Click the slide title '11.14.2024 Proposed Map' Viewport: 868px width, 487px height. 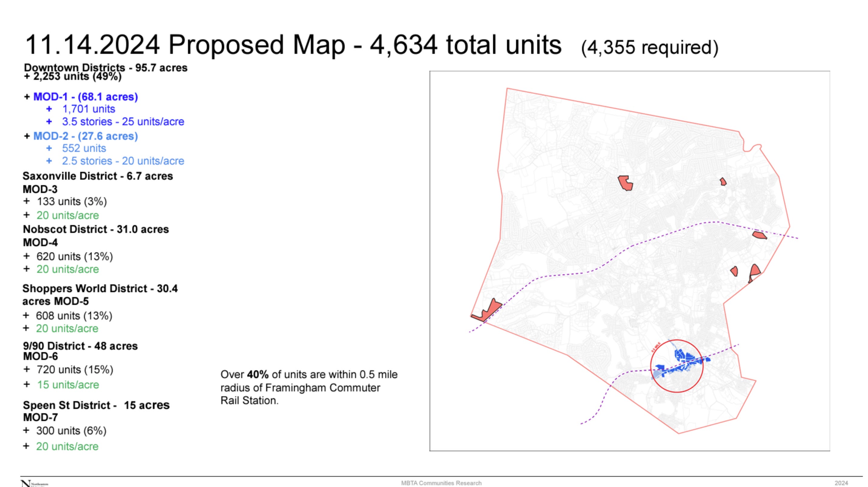pyautogui.click(x=185, y=45)
